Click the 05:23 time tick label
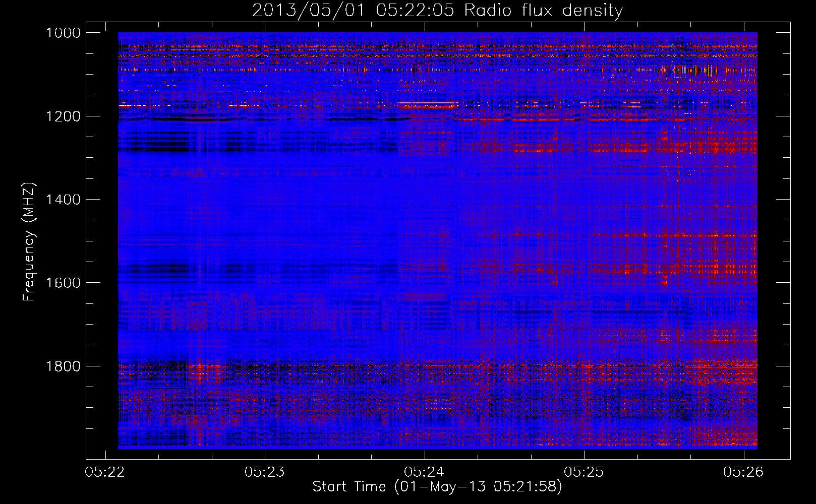The width and height of the screenshot is (816, 504). (265, 472)
